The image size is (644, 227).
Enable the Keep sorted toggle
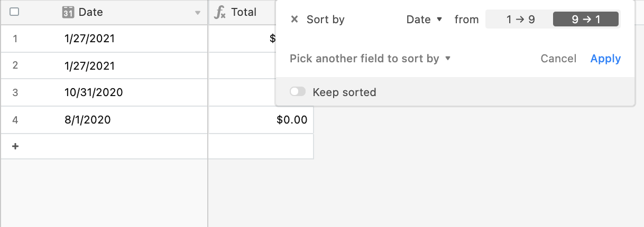click(x=298, y=92)
